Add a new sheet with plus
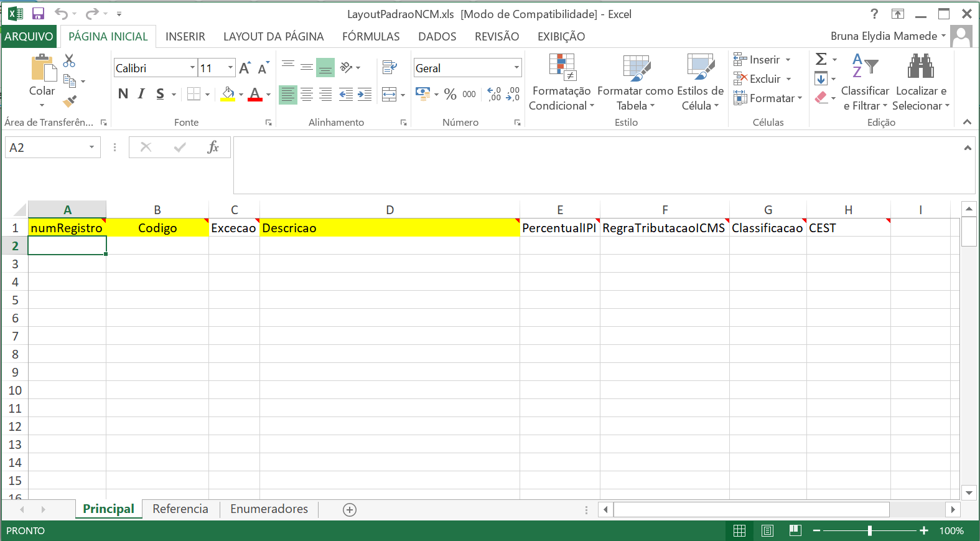This screenshot has height=541, width=980. (350, 510)
